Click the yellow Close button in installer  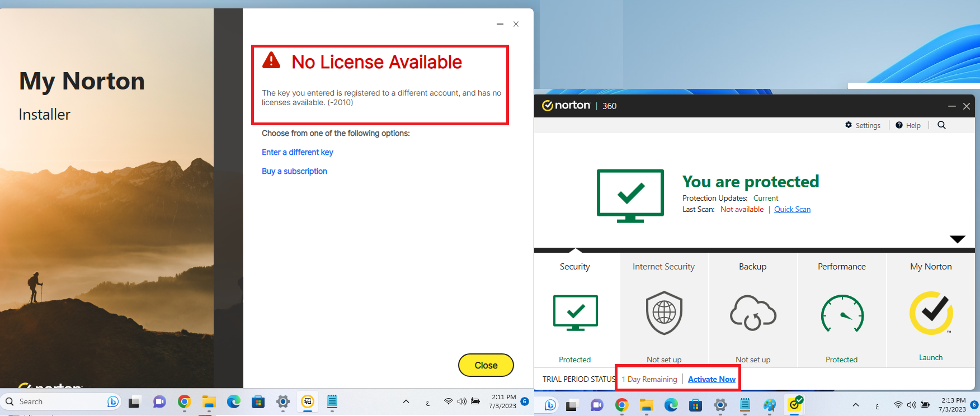click(486, 365)
